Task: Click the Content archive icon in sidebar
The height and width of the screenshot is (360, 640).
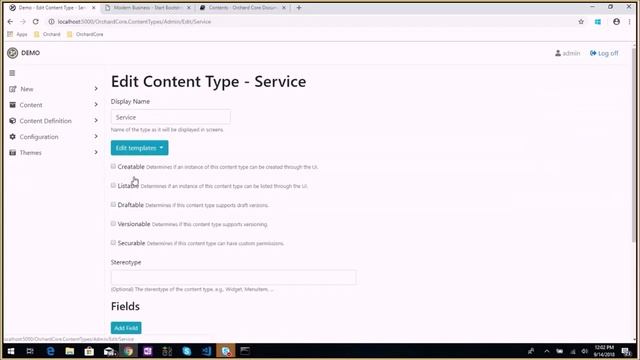Action: (x=13, y=105)
